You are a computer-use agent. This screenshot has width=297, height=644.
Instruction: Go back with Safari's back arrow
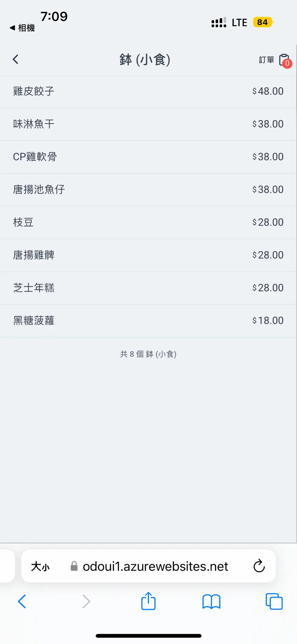tap(22, 601)
